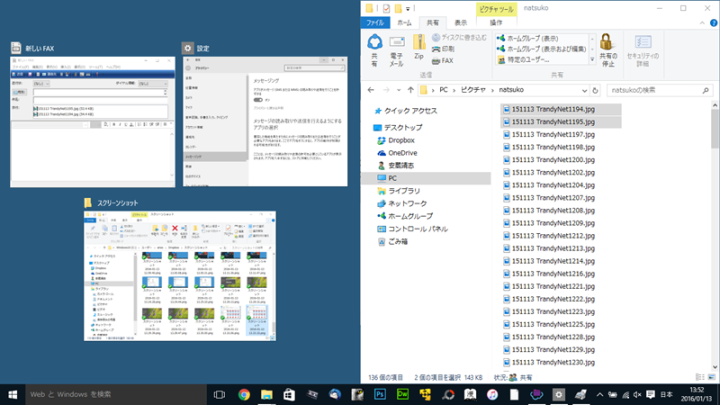Launch Chrome from the taskbar

click(x=244, y=394)
